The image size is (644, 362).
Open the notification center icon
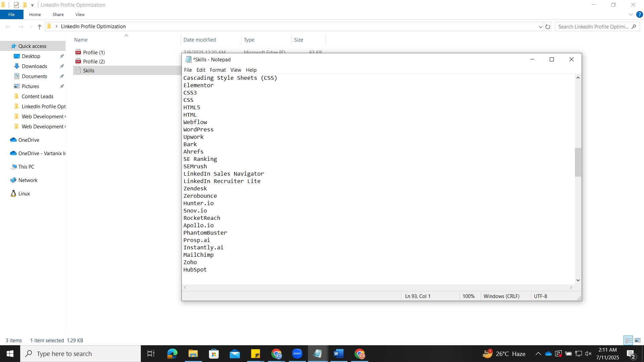(631, 354)
